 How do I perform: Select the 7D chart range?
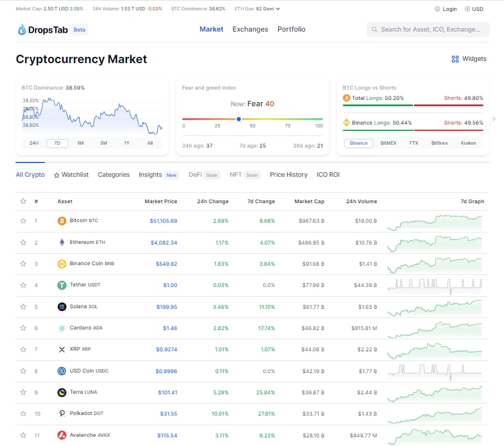(x=57, y=143)
